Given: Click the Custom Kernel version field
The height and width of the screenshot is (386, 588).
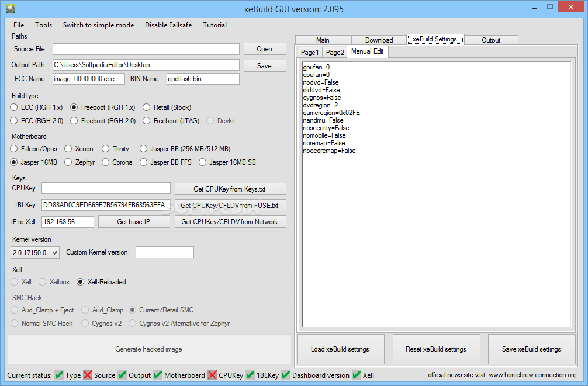Looking at the screenshot, I should pyautogui.click(x=165, y=252).
